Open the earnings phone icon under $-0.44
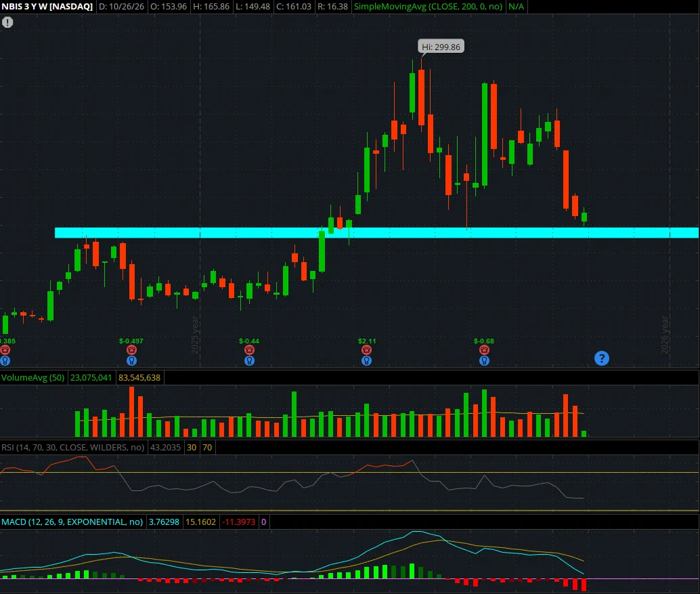 pyautogui.click(x=250, y=349)
